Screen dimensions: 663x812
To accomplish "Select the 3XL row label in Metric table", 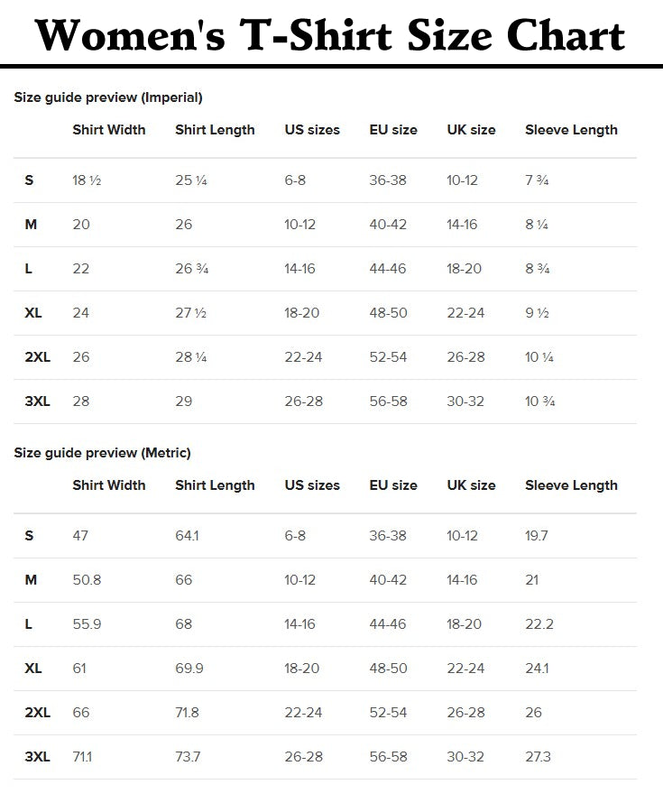I will tap(37, 757).
